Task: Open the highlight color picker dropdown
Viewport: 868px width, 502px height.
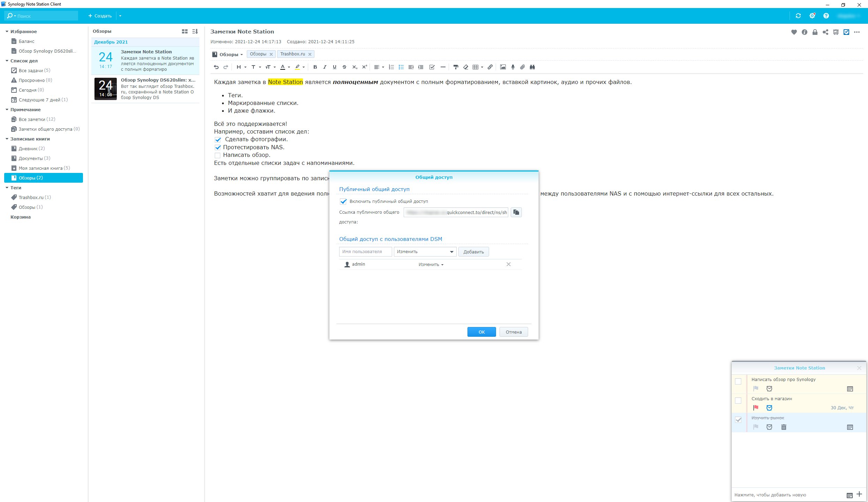Action: 304,67
